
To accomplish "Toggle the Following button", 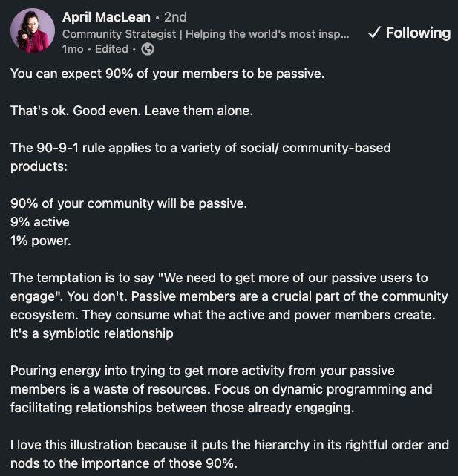I will (x=409, y=33).
